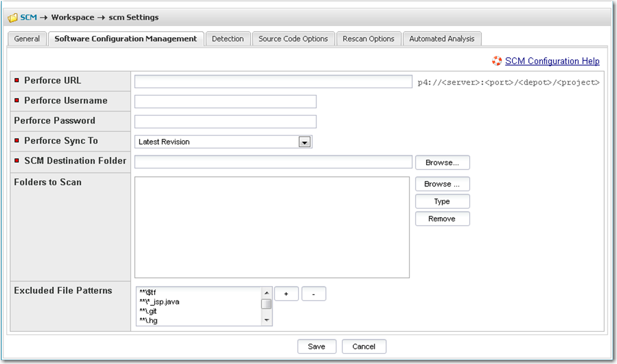Image resolution: width=617 pixels, height=364 pixels.
Task: Open the Rescan Options tab
Action: pyautogui.click(x=368, y=39)
